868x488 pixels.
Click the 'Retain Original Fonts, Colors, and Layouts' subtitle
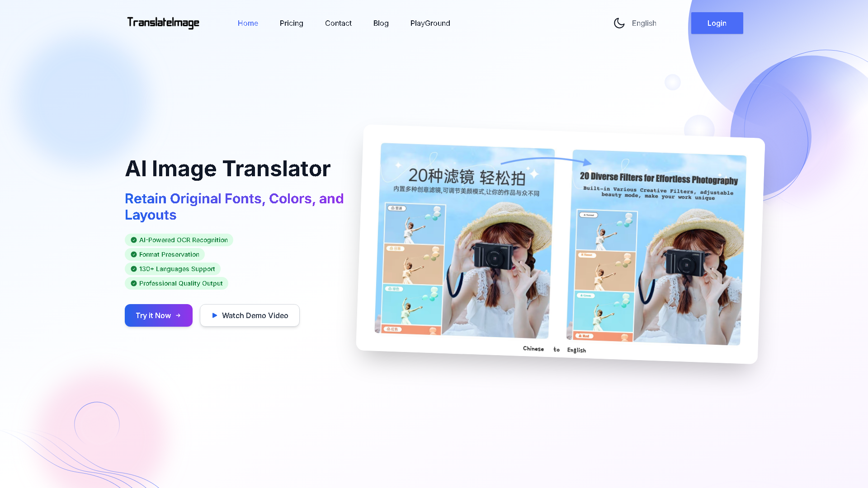pos(234,206)
